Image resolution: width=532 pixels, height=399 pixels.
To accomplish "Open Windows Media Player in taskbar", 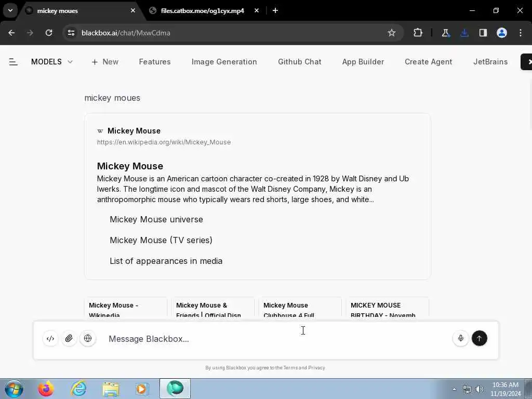I will click(141, 389).
